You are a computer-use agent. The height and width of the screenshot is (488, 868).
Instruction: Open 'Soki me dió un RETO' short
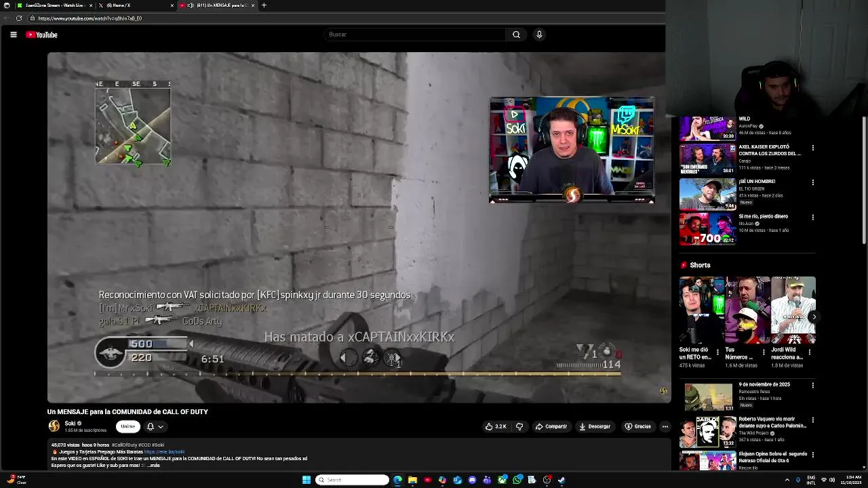click(x=702, y=310)
